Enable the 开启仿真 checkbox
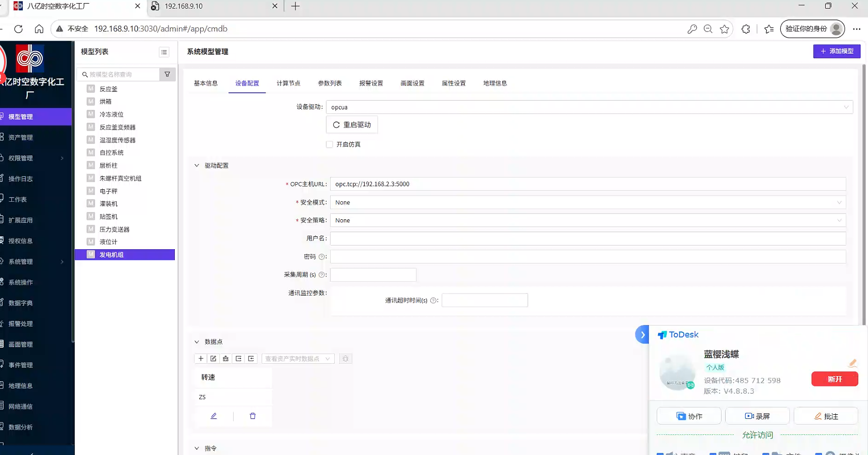 pyautogui.click(x=330, y=144)
